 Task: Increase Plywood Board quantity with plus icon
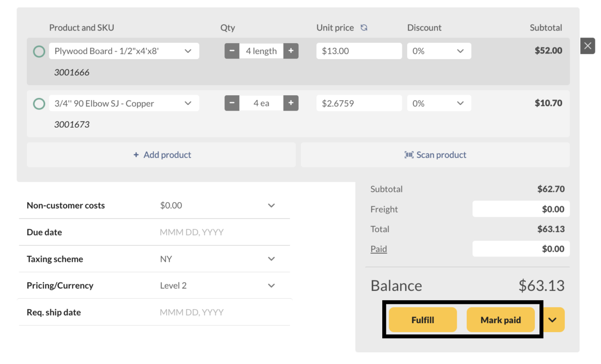click(x=291, y=51)
